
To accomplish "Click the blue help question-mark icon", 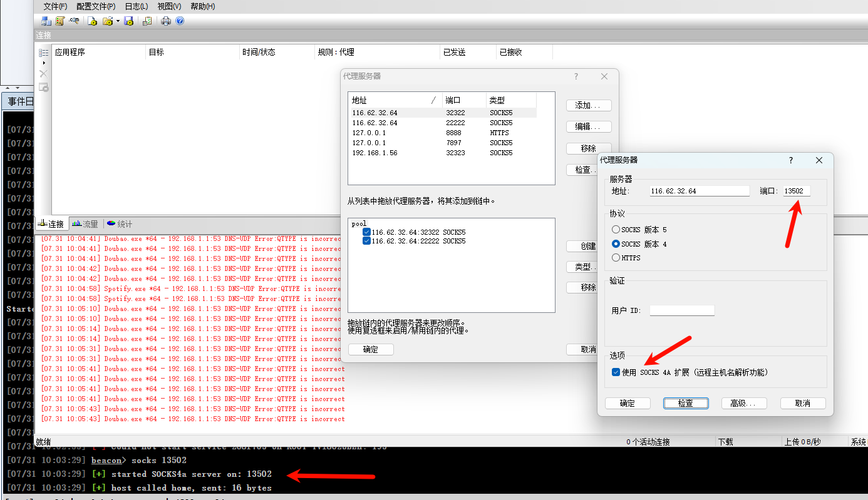I will (x=180, y=21).
